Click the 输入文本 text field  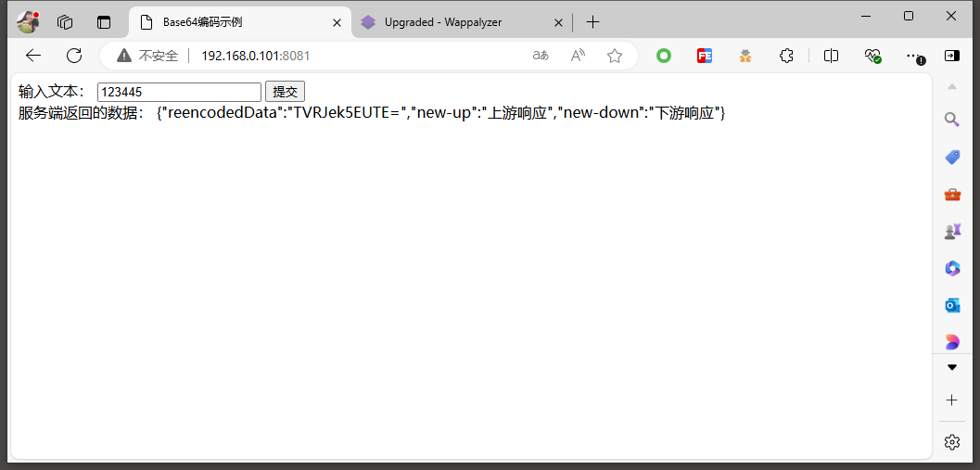(x=179, y=92)
